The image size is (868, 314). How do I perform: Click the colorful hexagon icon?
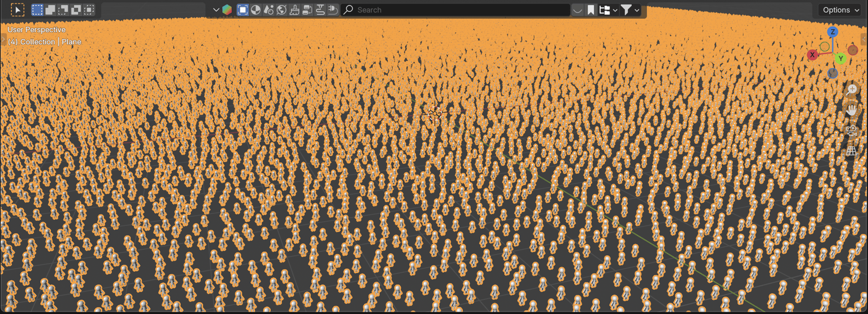[227, 10]
